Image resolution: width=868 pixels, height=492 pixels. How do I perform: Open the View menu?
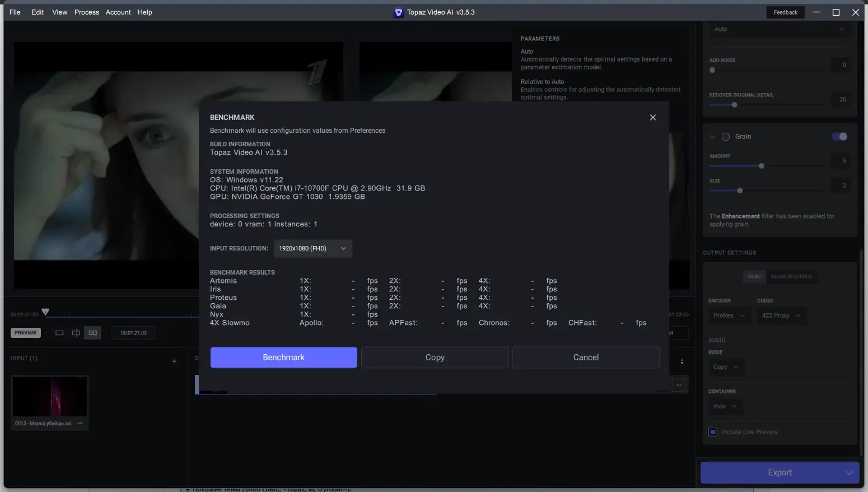[x=60, y=12]
